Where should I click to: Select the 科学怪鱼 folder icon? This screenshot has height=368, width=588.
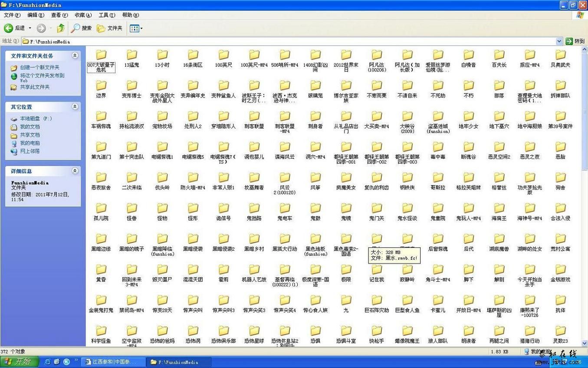[x=101, y=331]
